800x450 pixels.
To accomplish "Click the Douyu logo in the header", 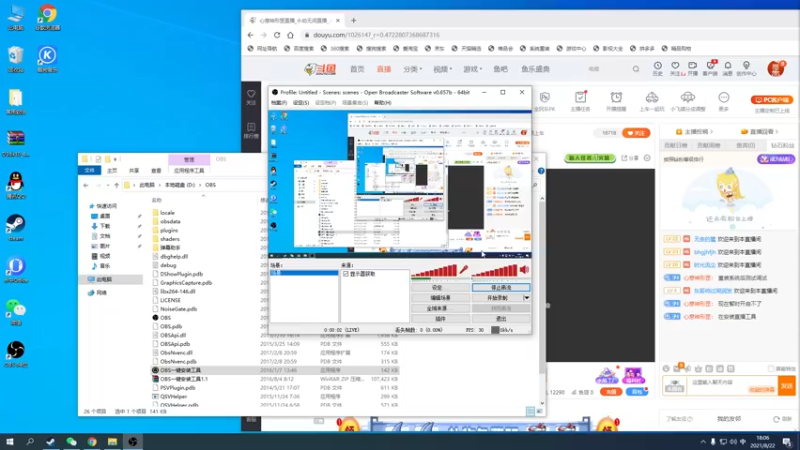I will point(320,69).
